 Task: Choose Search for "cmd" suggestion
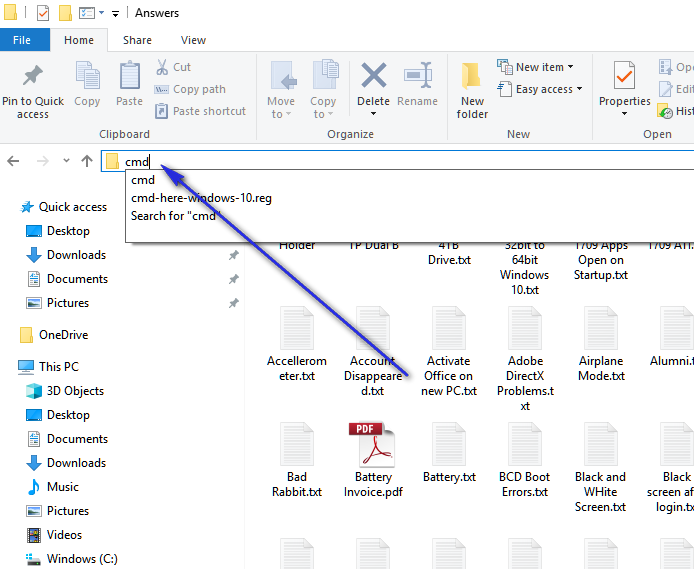click(x=174, y=216)
